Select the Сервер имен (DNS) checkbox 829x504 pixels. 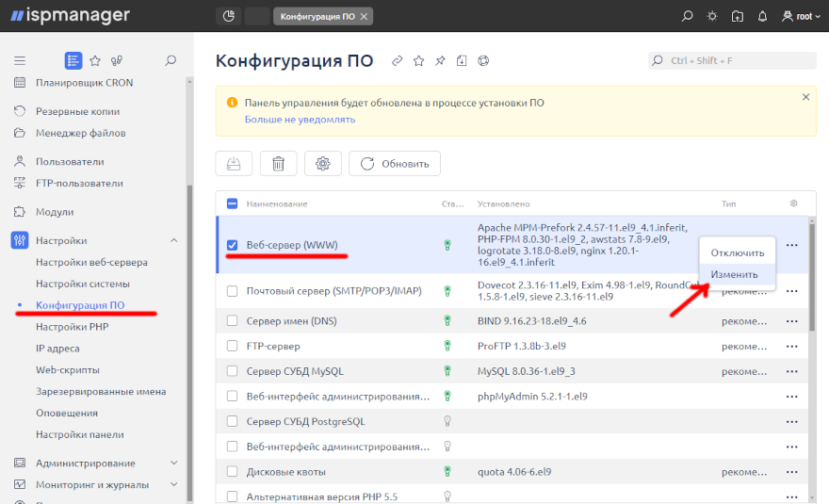pyautogui.click(x=232, y=320)
